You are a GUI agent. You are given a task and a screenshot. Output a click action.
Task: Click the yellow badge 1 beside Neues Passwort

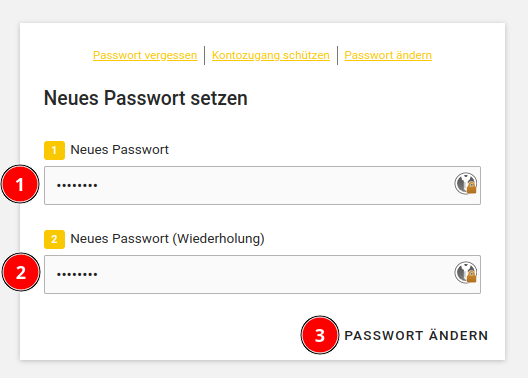(x=54, y=150)
